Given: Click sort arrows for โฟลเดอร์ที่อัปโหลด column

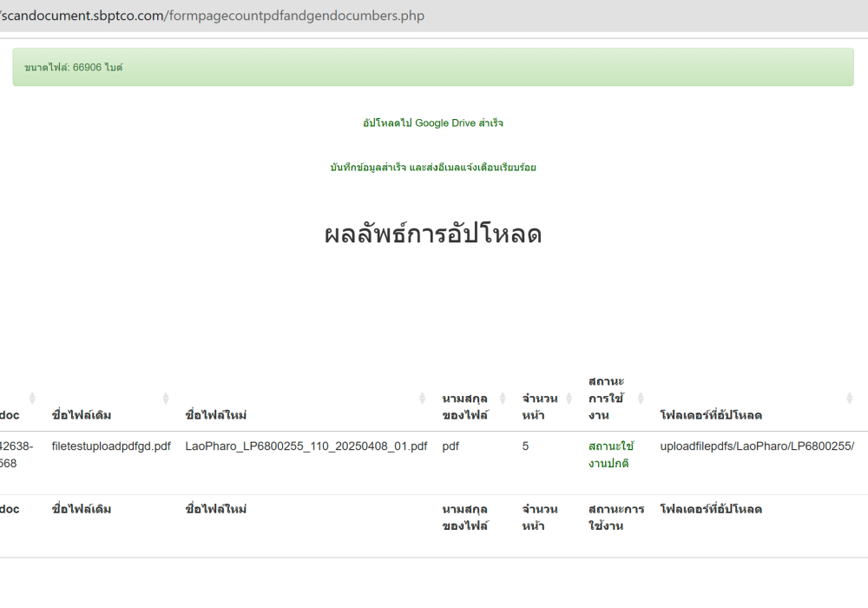Looking at the screenshot, I should click(850, 398).
